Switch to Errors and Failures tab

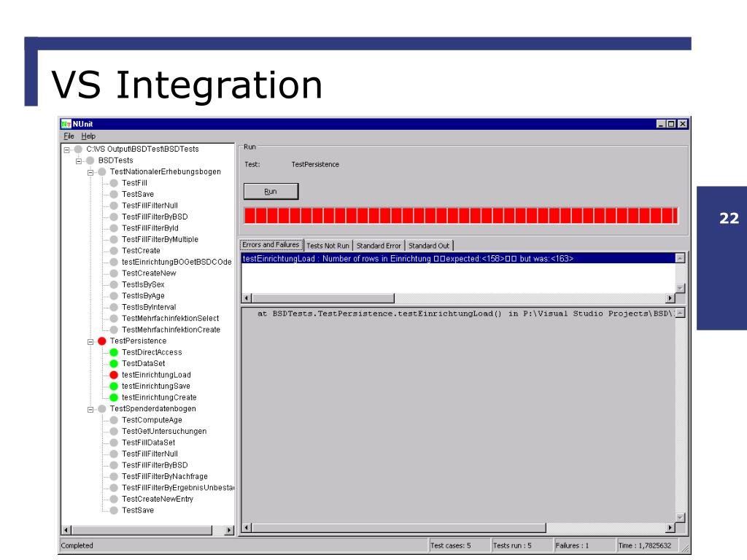271,245
